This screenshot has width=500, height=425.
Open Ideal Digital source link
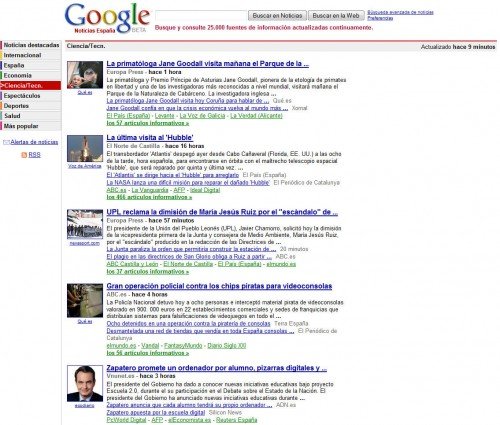[x=205, y=190]
